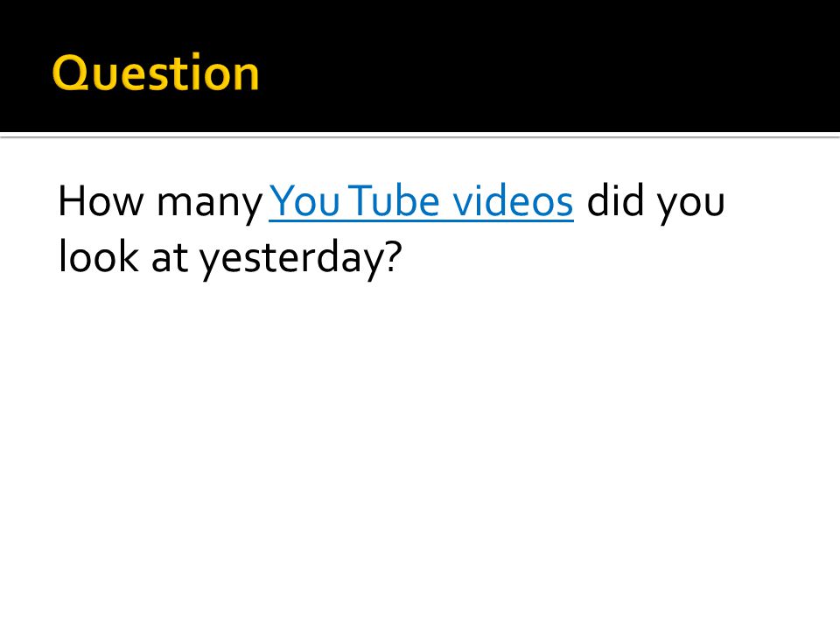Viewport: 840px width, 630px height.
Task: Click the word 'look' on second line
Action: (x=99, y=256)
